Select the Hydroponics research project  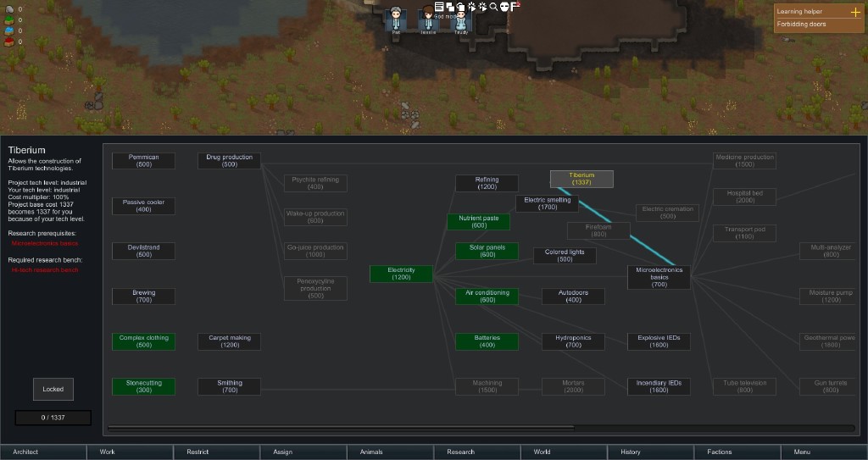click(573, 341)
